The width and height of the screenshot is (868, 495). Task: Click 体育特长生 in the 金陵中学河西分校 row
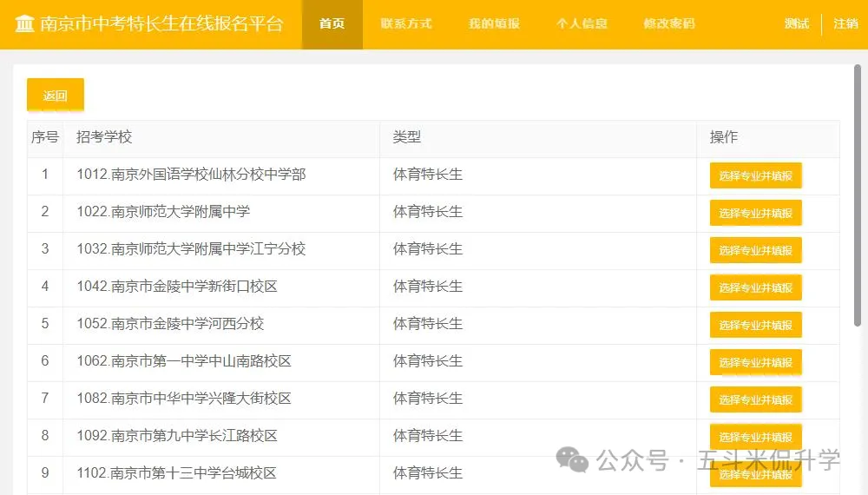click(428, 323)
